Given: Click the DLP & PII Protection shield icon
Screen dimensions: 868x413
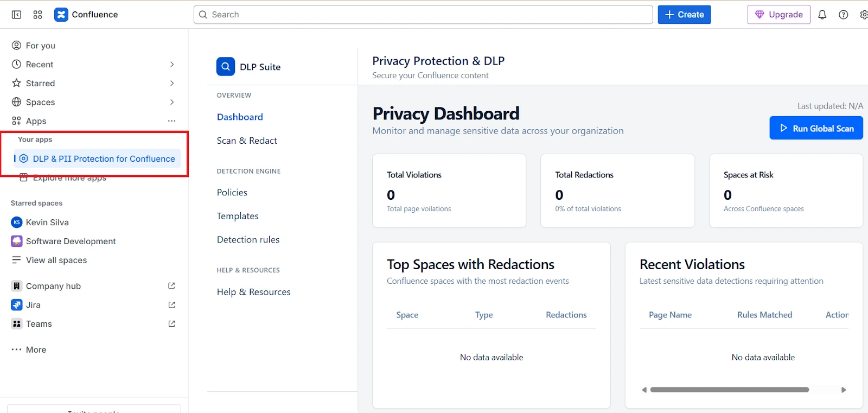Looking at the screenshot, I should (x=24, y=158).
